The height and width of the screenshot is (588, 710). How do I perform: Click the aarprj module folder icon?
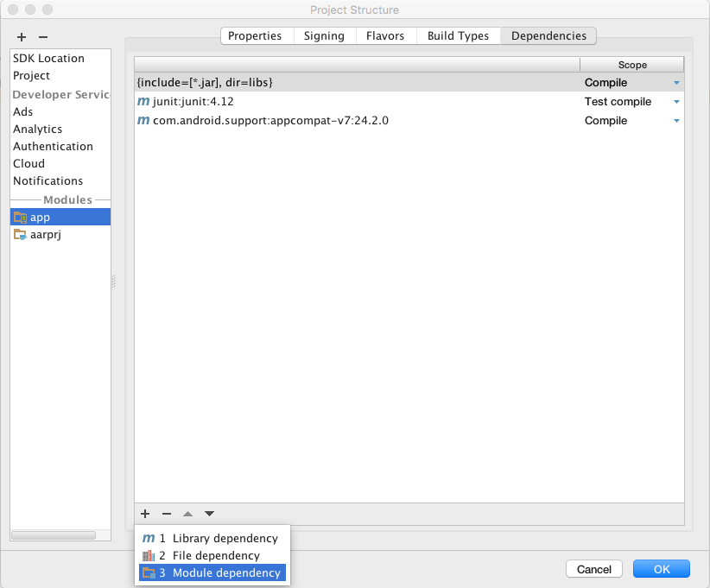click(20, 235)
